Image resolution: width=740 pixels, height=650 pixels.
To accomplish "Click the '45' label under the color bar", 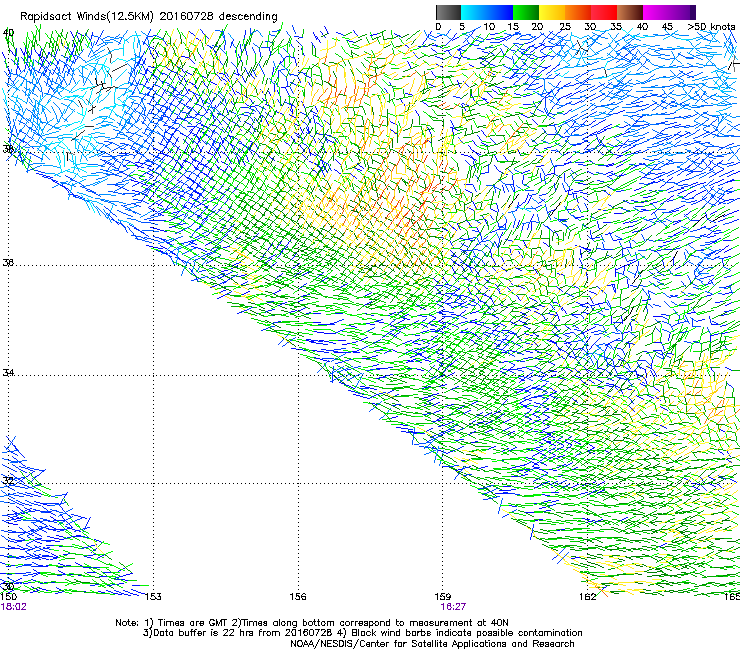I will click(667, 26).
